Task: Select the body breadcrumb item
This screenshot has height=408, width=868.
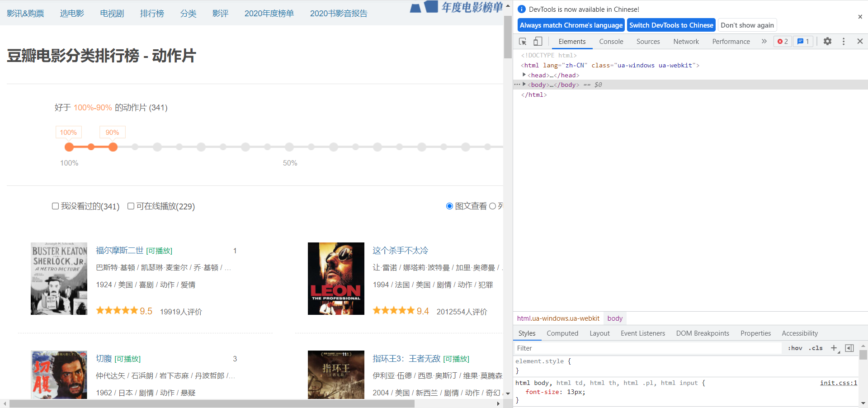Action: pyautogui.click(x=615, y=318)
